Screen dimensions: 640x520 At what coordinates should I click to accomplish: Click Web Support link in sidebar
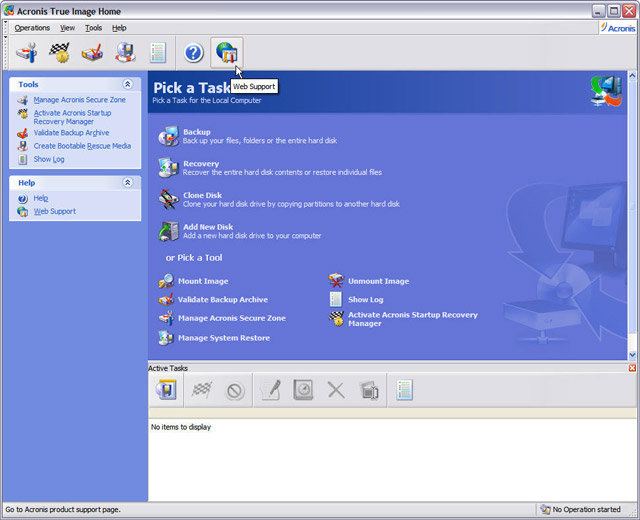point(55,211)
